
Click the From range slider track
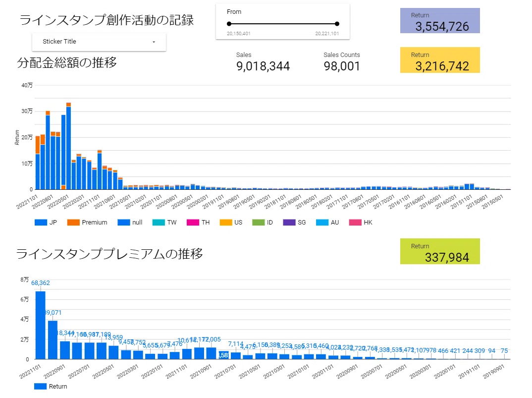(283, 24)
